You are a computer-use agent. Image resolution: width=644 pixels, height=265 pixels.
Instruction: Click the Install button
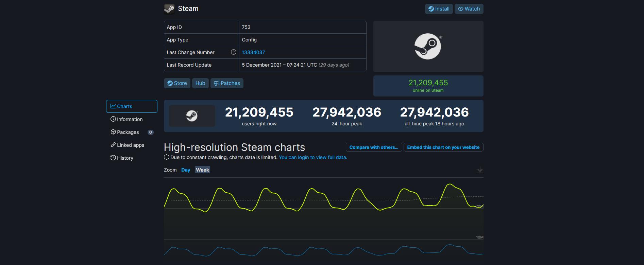click(x=439, y=9)
